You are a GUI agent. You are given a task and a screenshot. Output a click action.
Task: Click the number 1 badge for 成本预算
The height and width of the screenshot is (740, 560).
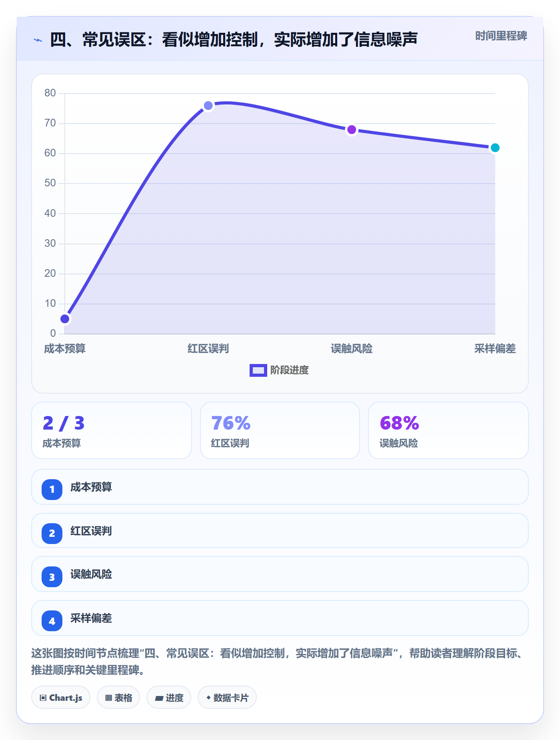click(x=52, y=489)
